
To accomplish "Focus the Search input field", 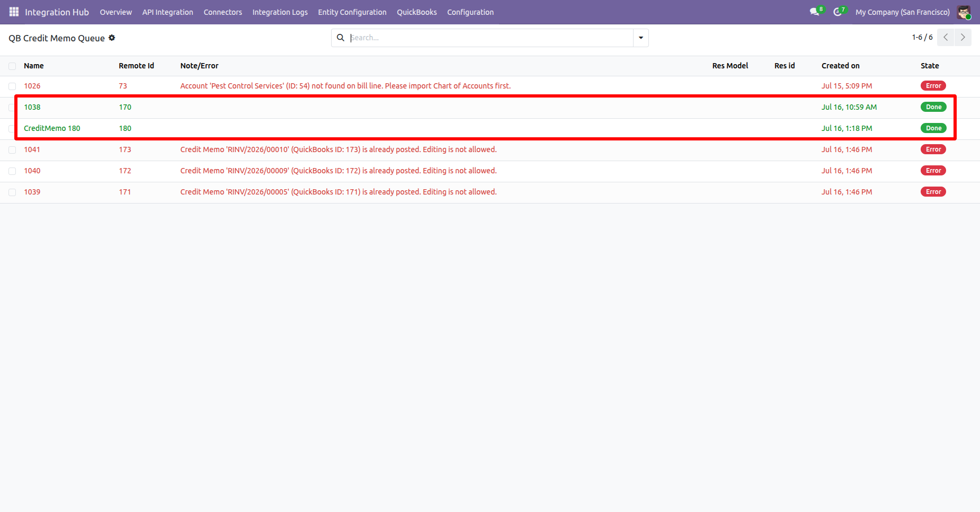I will [x=491, y=38].
